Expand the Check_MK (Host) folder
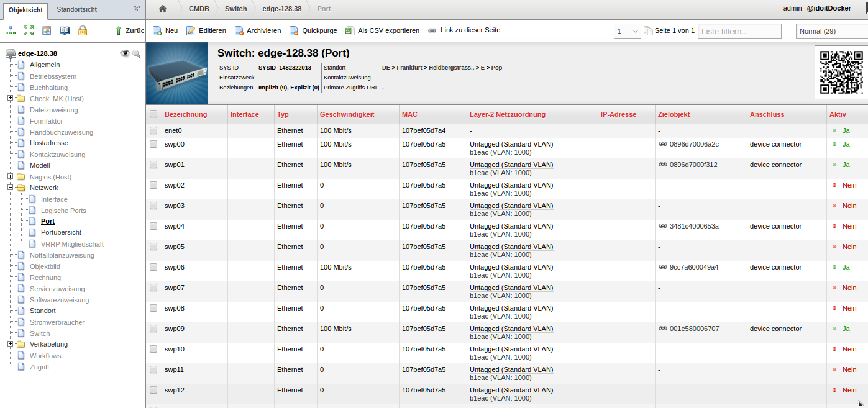 11,98
